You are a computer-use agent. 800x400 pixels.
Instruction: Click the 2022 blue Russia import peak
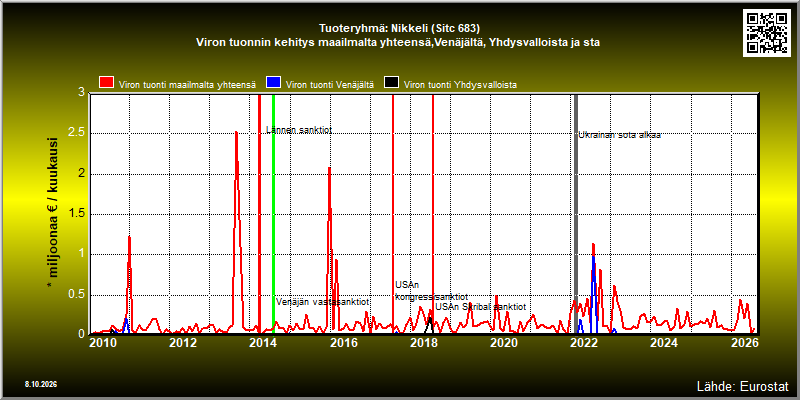(x=593, y=258)
